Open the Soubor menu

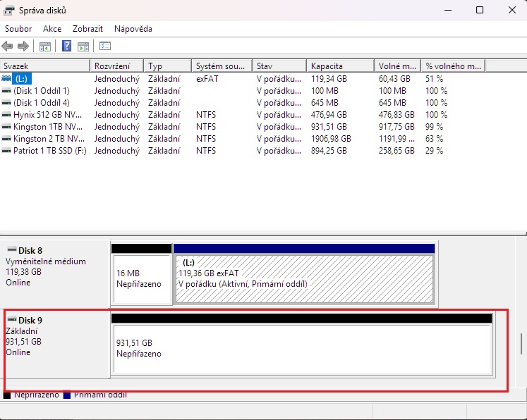[x=18, y=29]
